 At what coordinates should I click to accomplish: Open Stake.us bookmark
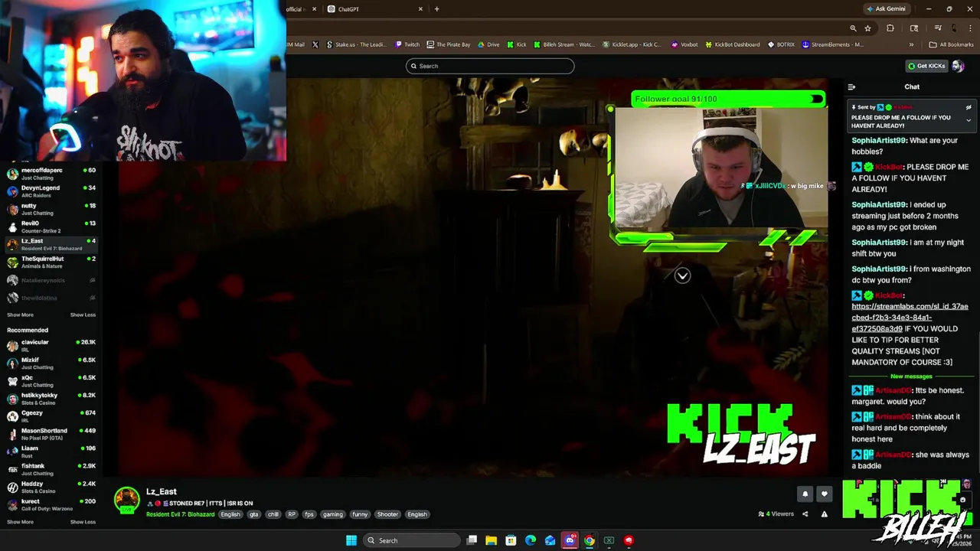(x=356, y=44)
